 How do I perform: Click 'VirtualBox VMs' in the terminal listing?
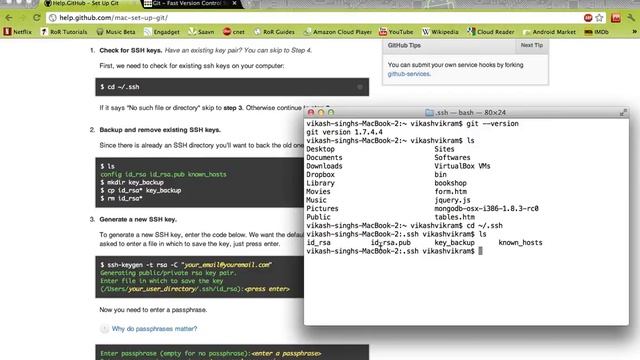pyautogui.click(x=462, y=166)
